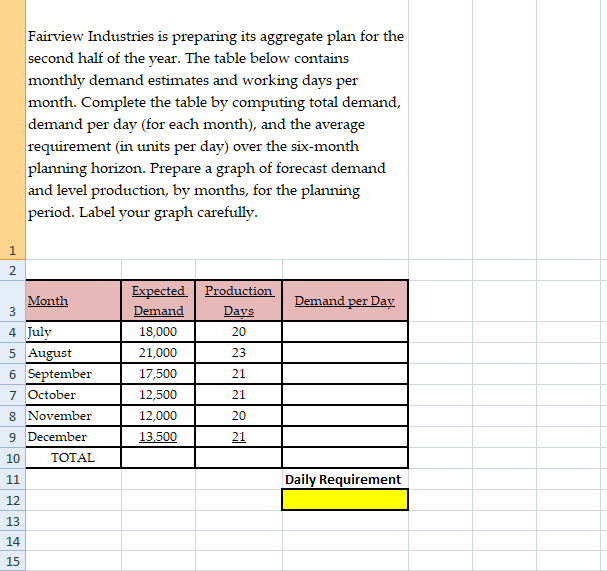Select row header 12
Screen dimensions: 607x571
click(12, 500)
